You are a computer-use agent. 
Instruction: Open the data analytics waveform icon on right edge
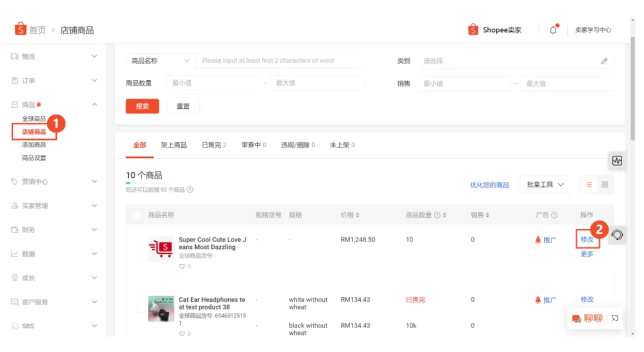click(x=617, y=160)
